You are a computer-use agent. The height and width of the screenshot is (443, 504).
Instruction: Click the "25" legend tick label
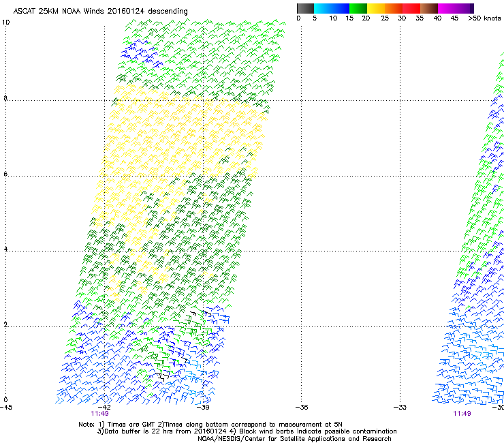point(385,18)
